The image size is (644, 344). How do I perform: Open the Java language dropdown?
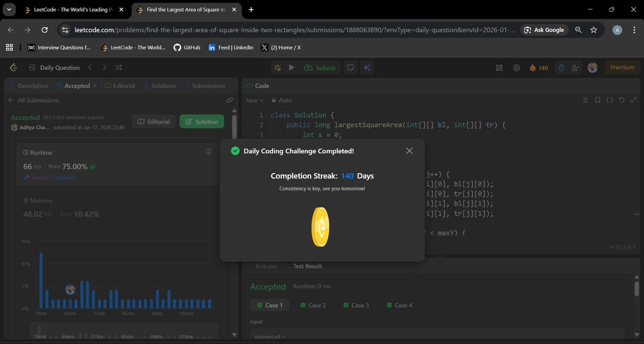coord(255,100)
